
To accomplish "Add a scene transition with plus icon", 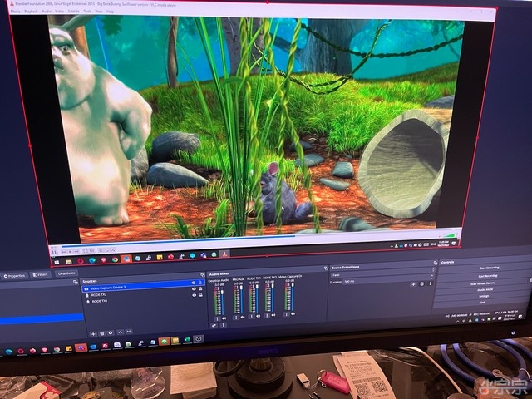I will [x=411, y=283].
